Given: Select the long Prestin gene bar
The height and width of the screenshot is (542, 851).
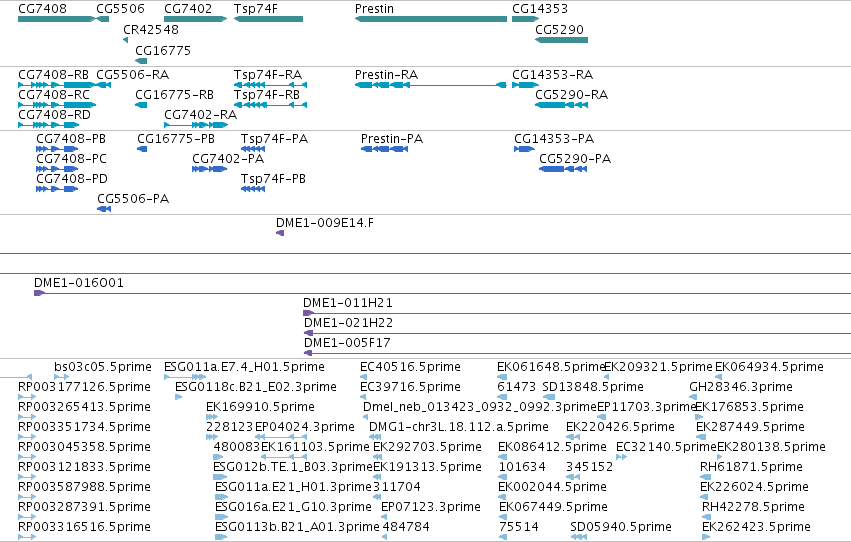Looking at the screenshot, I should pyautogui.click(x=431, y=19).
